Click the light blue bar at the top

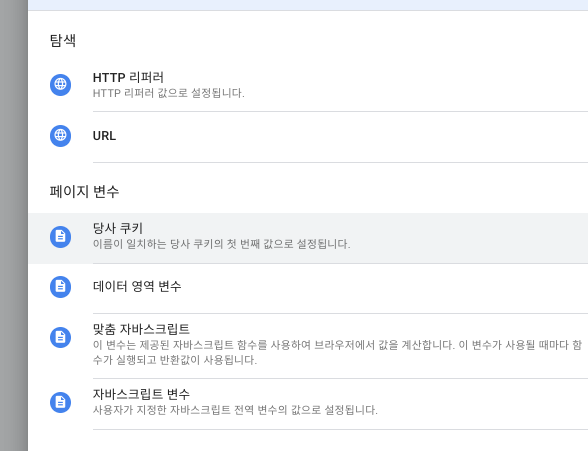[308, 5]
